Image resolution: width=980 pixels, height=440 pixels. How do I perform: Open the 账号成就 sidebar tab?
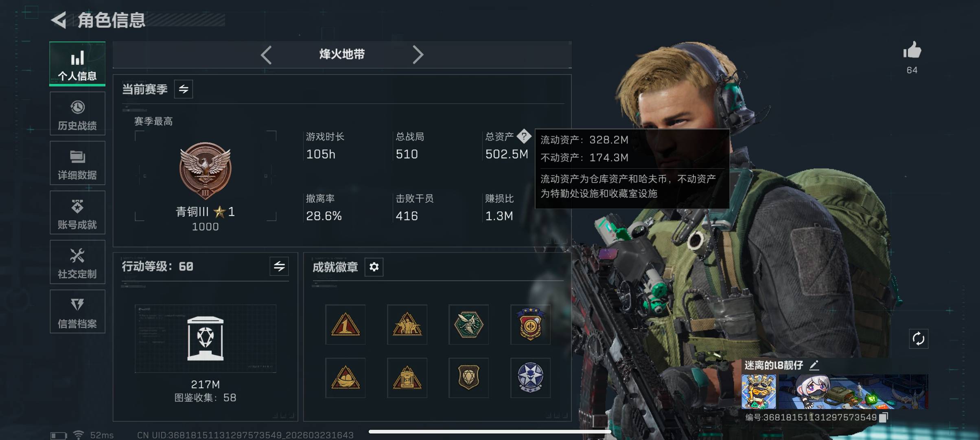[x=77, y=213]
